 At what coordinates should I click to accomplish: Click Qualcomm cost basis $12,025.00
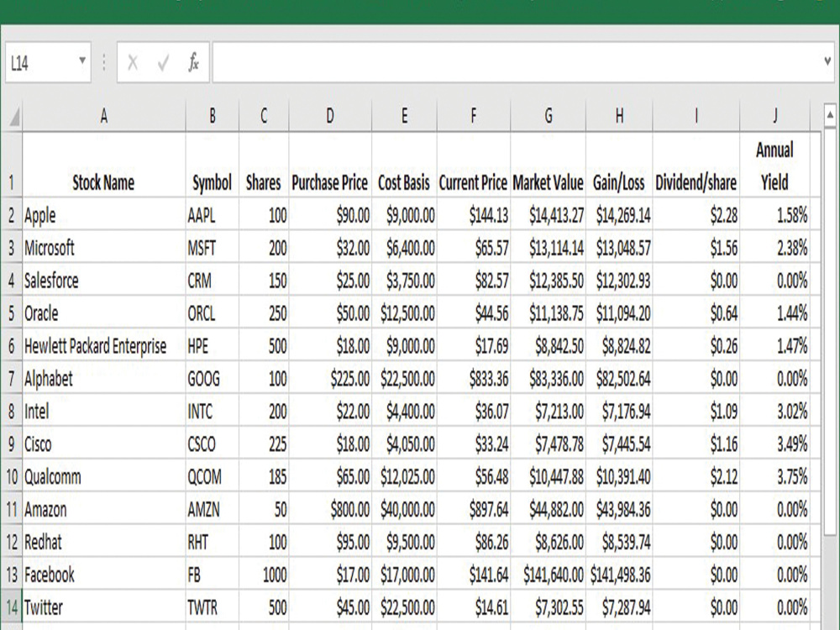pos(405,477)
